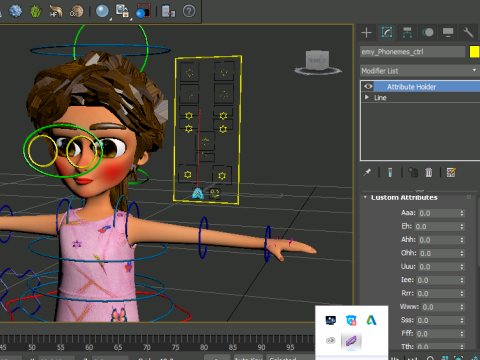The height and width of the screenshot is (360, 480).
Task: Open Configure Modifier Sets icon
Action: pos(451,172)
